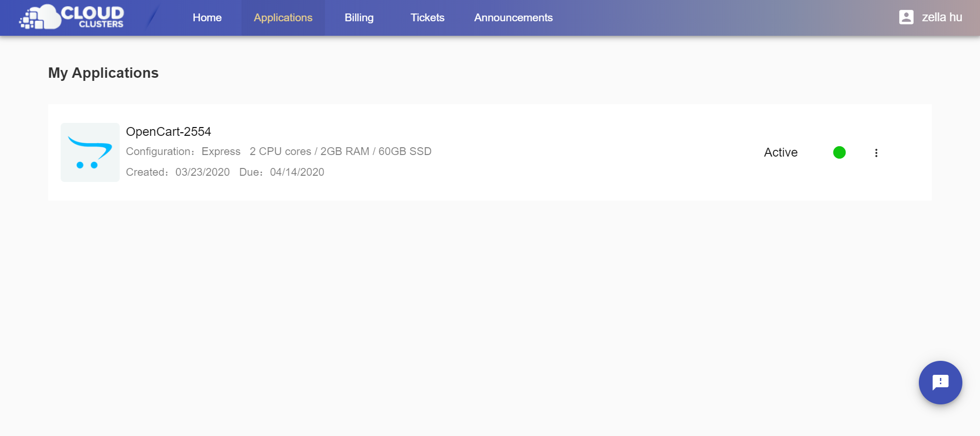Click the Cloud Clusters logo
The width and height of the screenshot is (980, 436).
click(72, 17)
